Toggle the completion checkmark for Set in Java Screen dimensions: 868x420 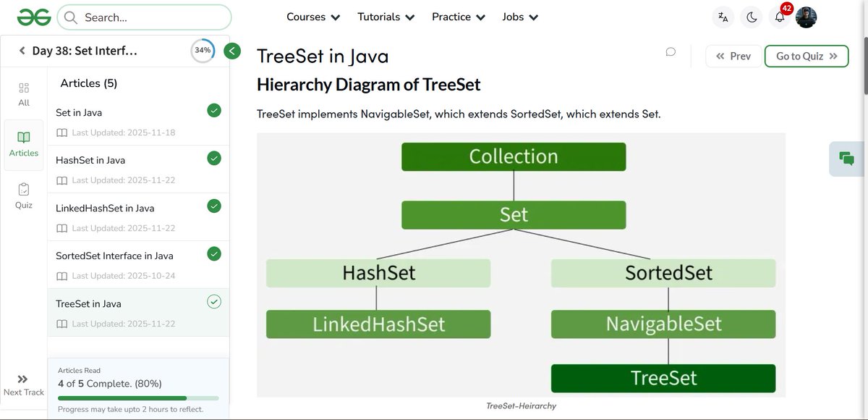[213, 110]
